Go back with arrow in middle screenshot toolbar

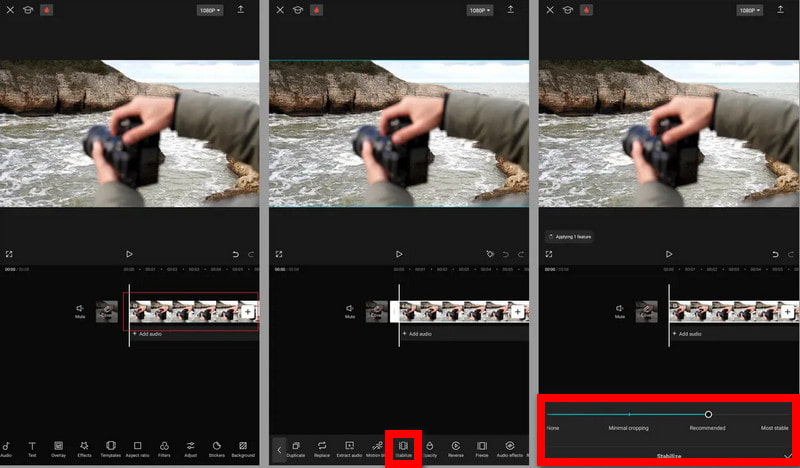[x=279, y=450]
